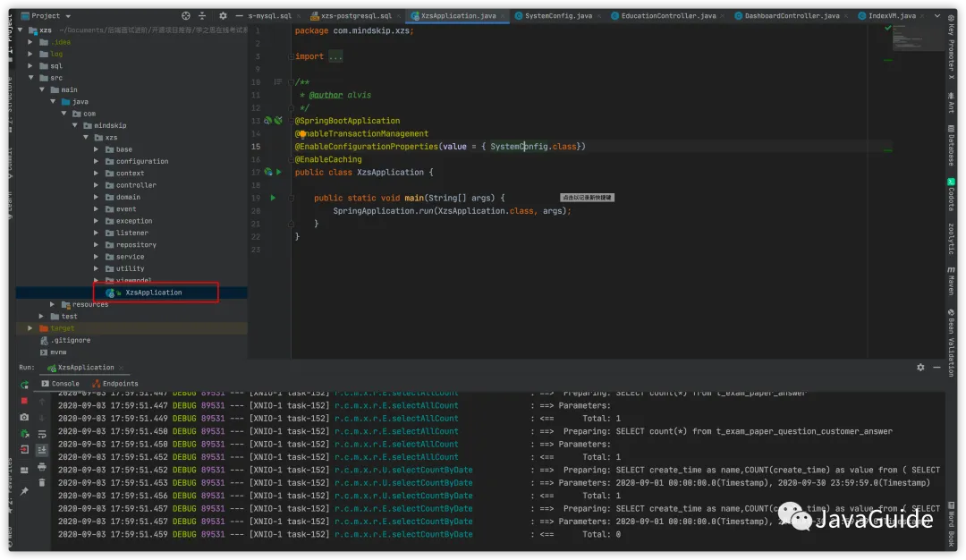Click the camera icon to dump threads
This screenshot has width=966, height=560.
(x=24, y=417)
